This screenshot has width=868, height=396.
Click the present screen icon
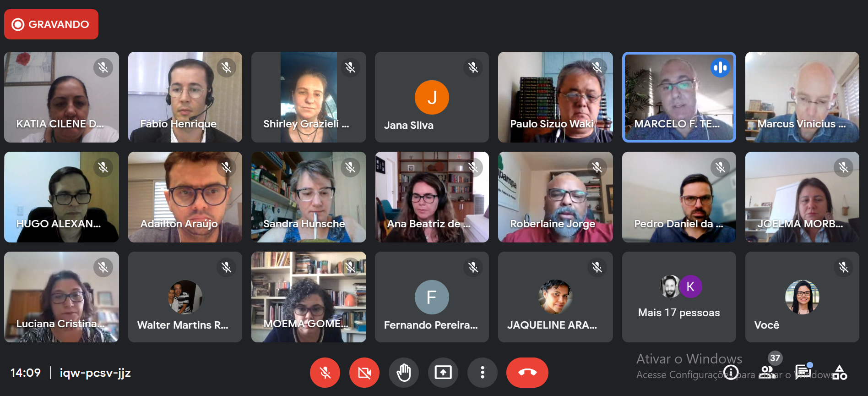(443, 373)
